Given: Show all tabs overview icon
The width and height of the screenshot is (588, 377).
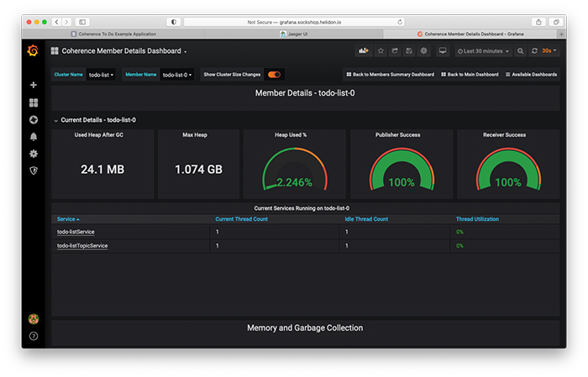Looking at the screenshot, I should pyautogui.click(x=556, y=22).
